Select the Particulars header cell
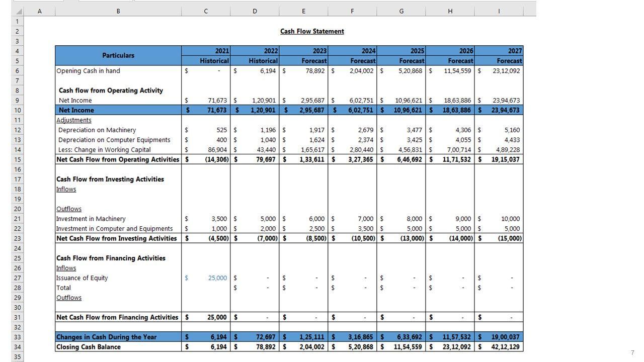 [118, 55]
